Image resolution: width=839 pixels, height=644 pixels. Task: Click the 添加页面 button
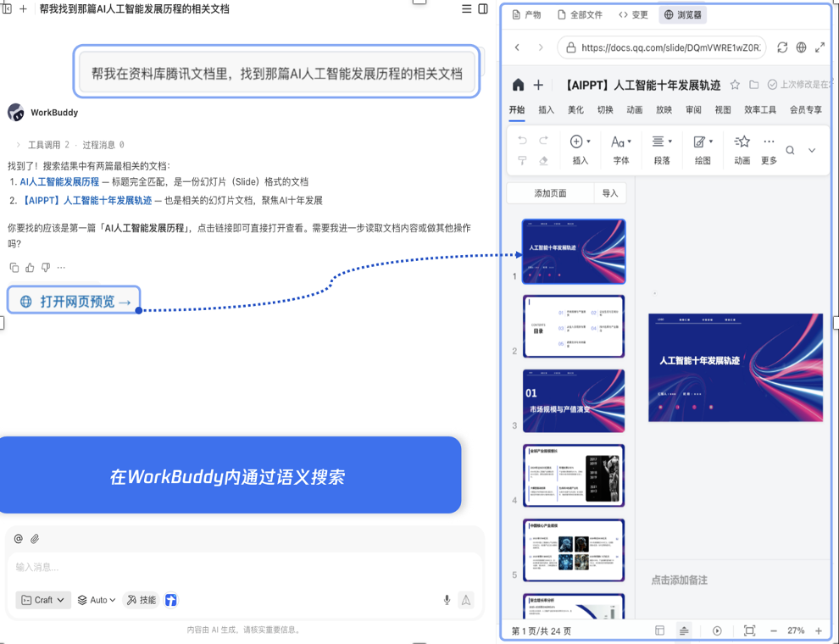click(x=550, y=193)
